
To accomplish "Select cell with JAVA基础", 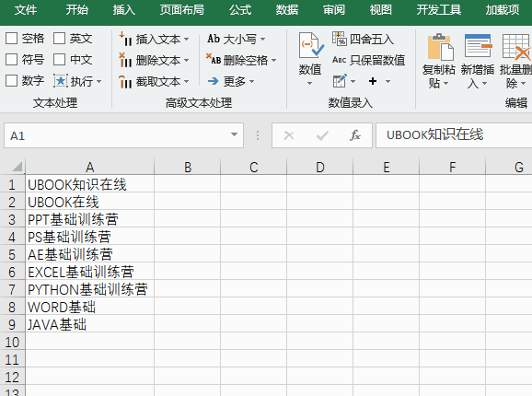I will 89,324.
